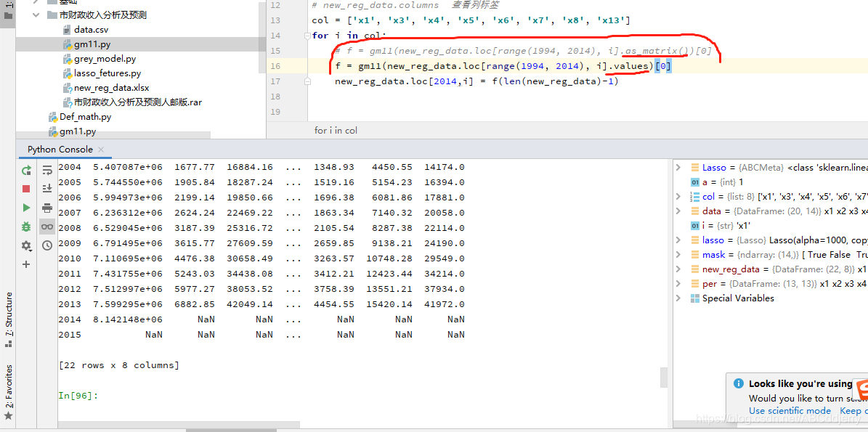This screenshot has height=432, width=868.
Task: Click fold end marker at line 17
Action: [x=308, y=81]
